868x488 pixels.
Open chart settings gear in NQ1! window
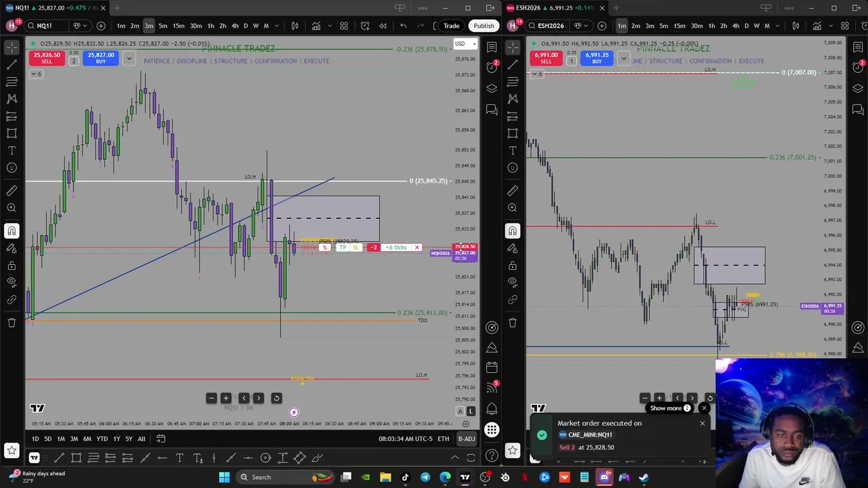point(465,424)
